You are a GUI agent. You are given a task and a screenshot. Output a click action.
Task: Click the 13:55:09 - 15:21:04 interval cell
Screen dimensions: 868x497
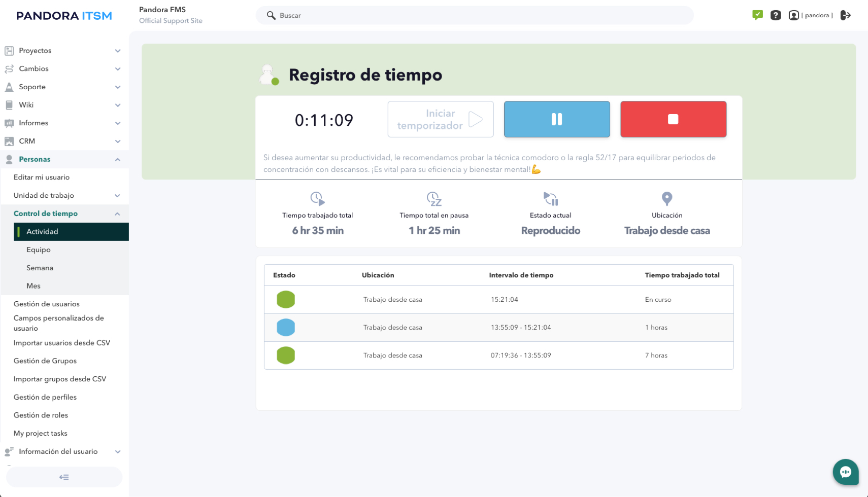click(521, 328)
